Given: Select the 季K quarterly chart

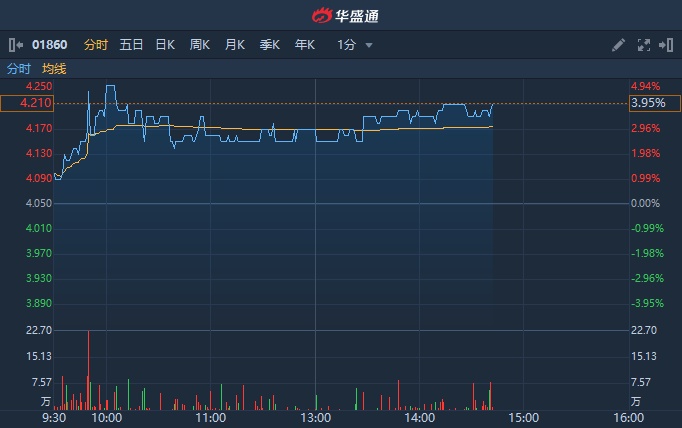Looking at the screenshot, I should 270,45.
